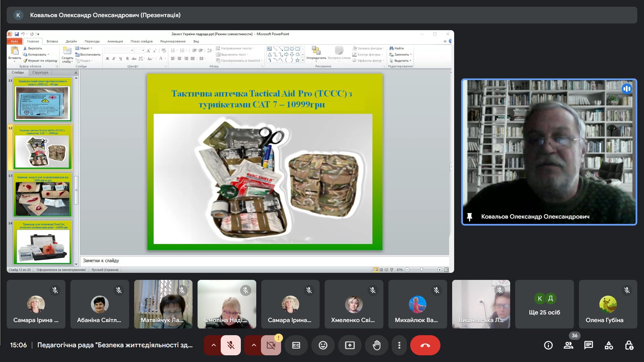This screenshot has height=362, width=644.
Task: Switch to Переходы ribbon tab
Action: coord(92,41)
